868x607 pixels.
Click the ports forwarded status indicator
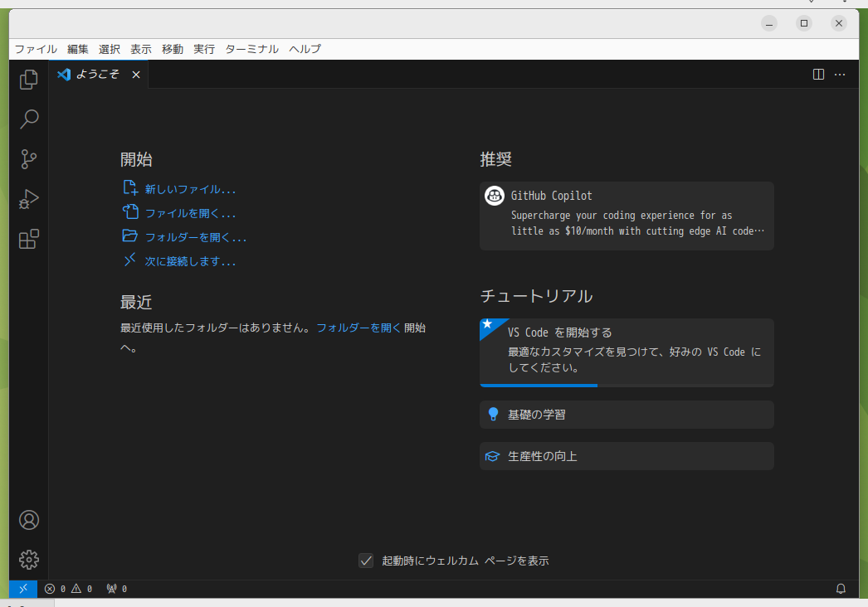pos(117,589)
